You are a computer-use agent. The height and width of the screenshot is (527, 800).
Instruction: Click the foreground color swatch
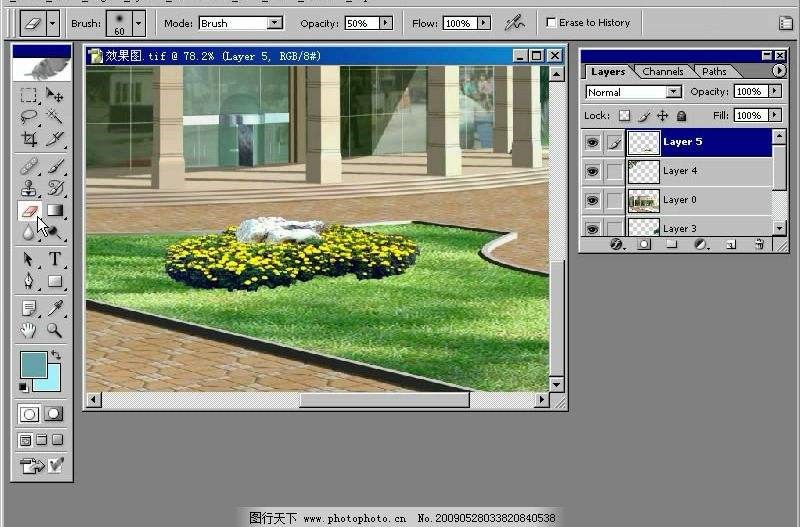tap(33, 365)
